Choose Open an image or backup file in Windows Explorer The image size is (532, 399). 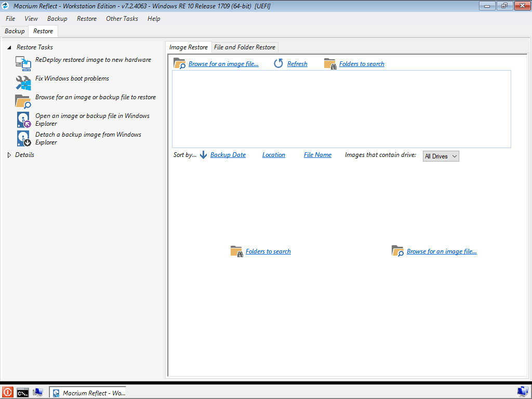[92, 120]
